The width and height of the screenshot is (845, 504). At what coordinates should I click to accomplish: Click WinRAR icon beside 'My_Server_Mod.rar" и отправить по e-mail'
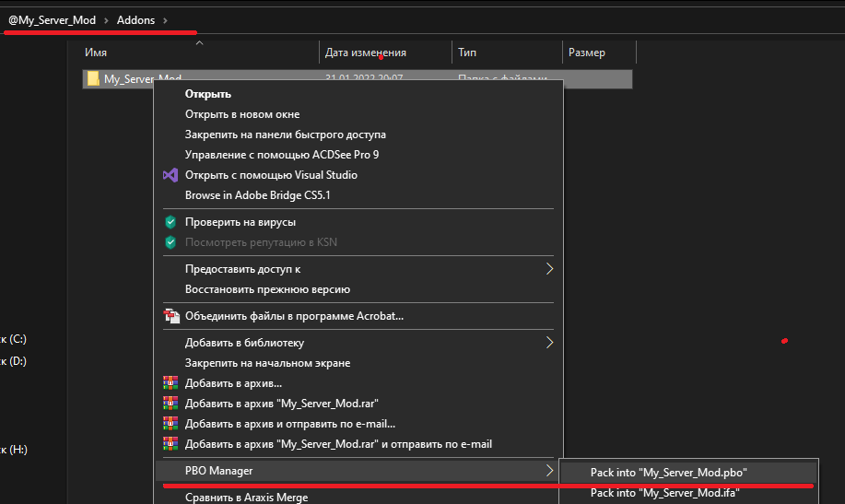point(170,443)
